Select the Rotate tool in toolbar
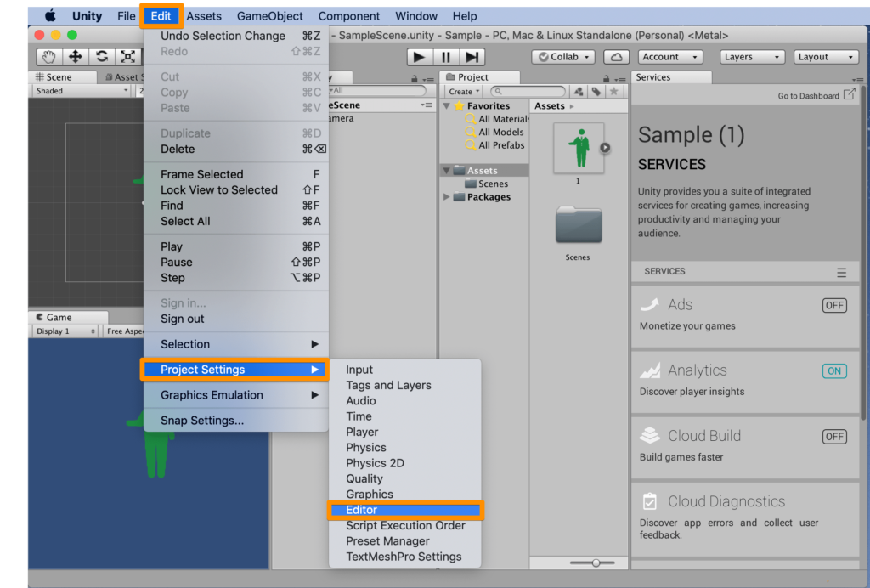 point(102,57)
